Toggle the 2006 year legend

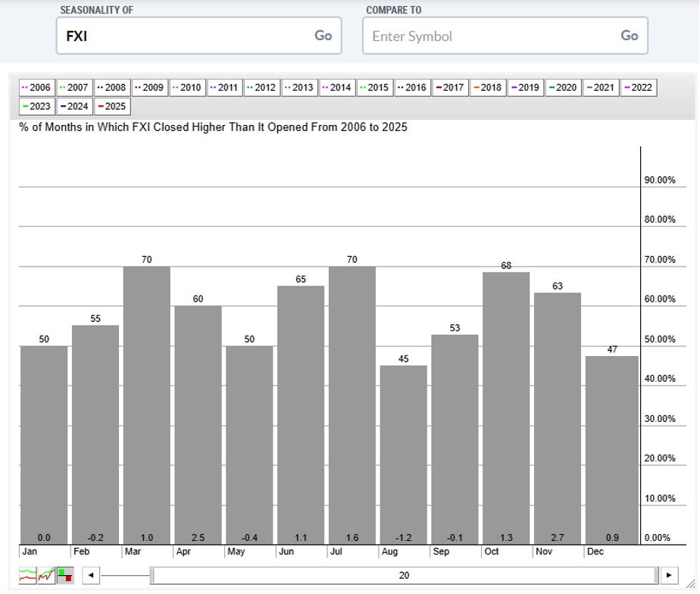[x=37, y=87]
